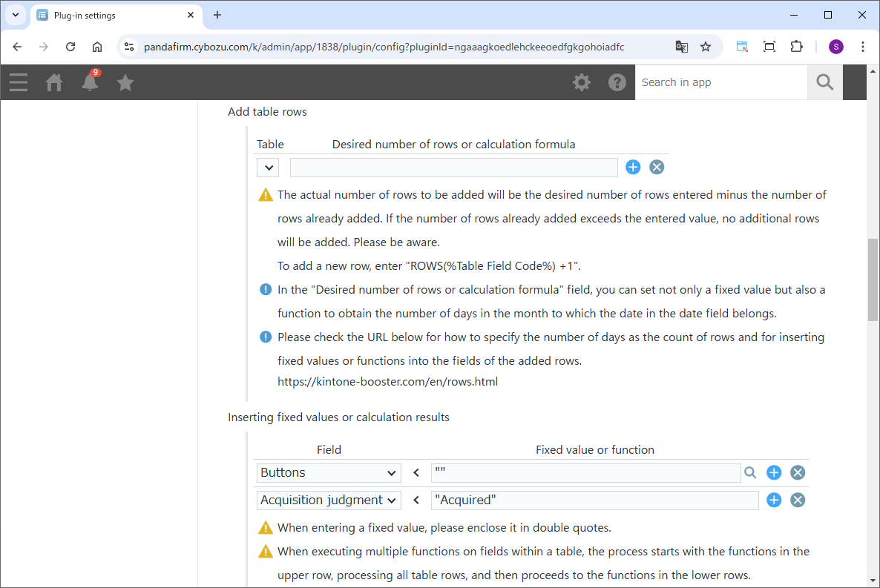Open notifications bell with 9 badge

(x=90, y=82)
